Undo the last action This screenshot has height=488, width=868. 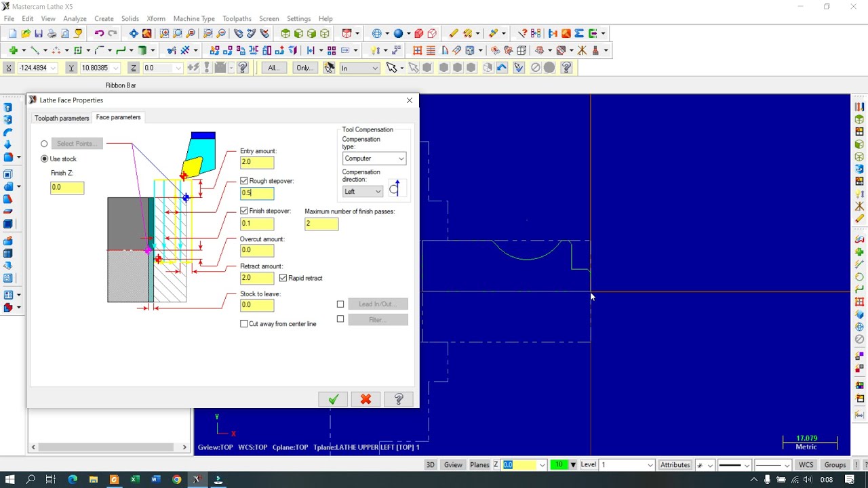click(99, 33)
